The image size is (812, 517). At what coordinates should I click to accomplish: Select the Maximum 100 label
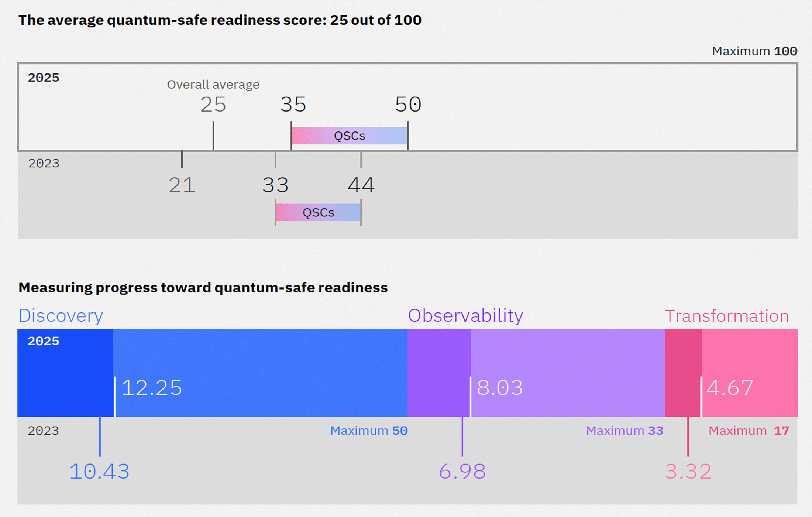[754, 51]
